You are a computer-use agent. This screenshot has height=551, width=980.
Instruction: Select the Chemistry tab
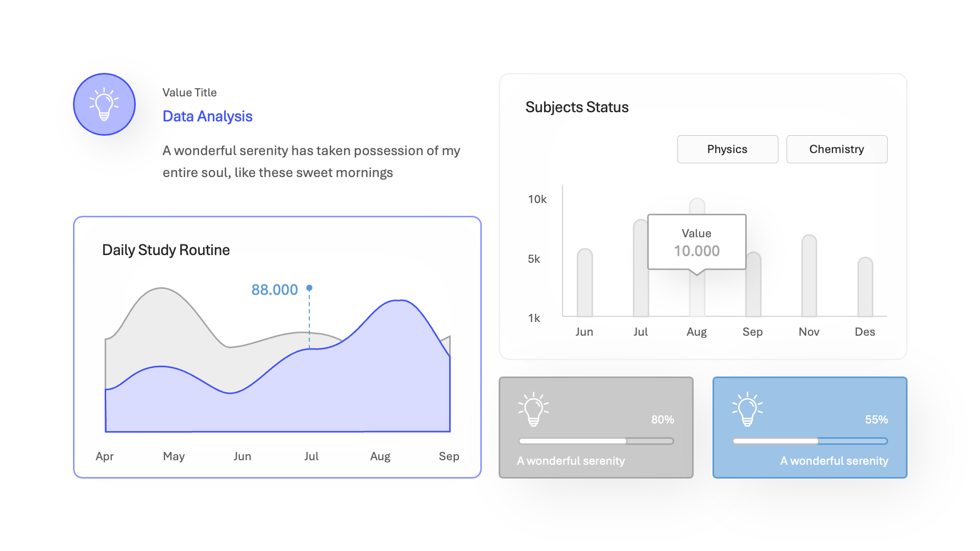837,149
